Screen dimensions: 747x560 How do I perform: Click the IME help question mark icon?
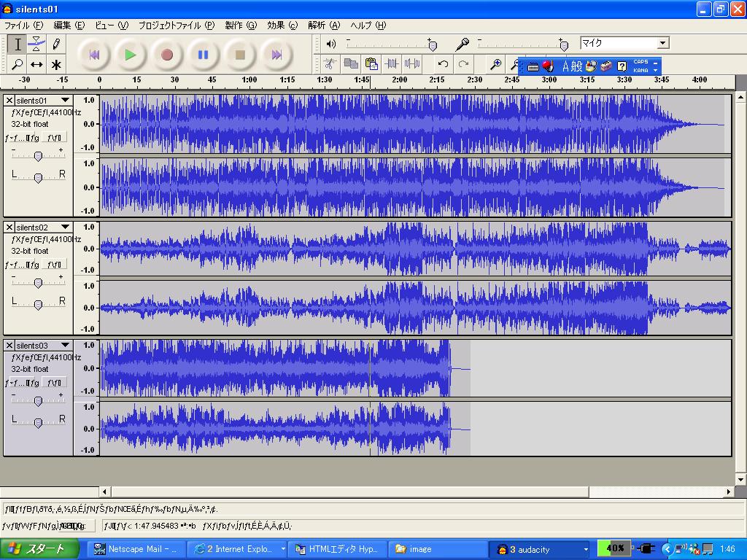coord(622,66)
